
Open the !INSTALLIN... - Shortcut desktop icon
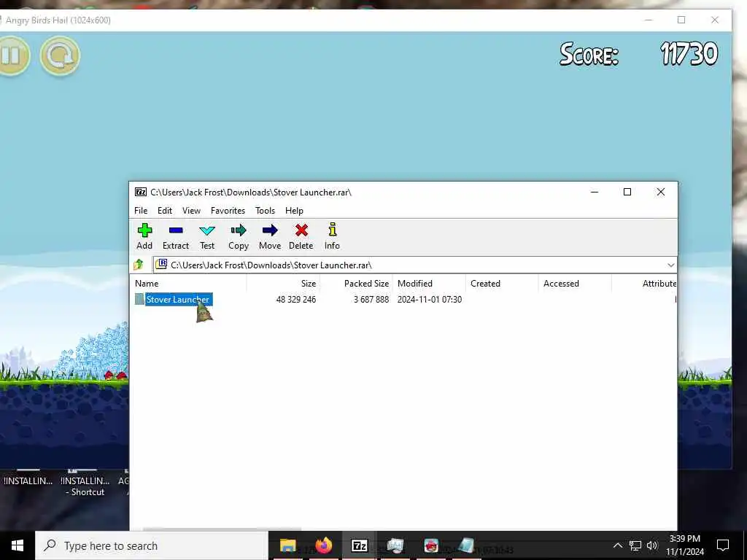85,483
